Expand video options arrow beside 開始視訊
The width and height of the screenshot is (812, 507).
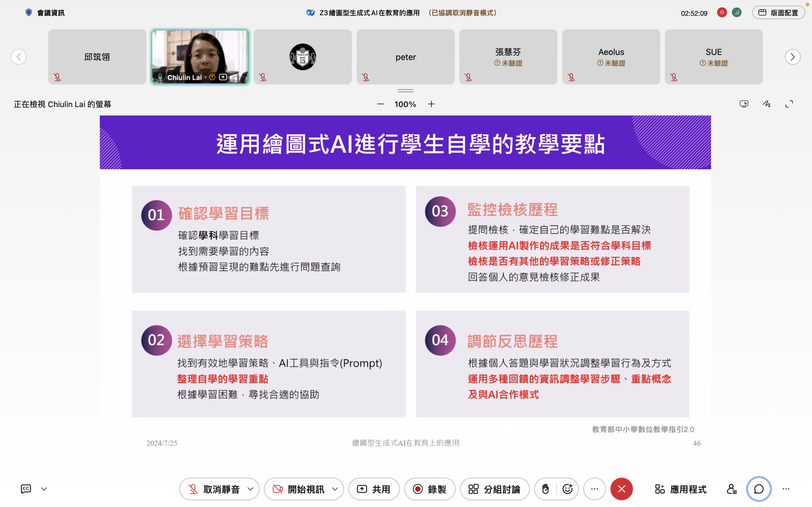335,489
